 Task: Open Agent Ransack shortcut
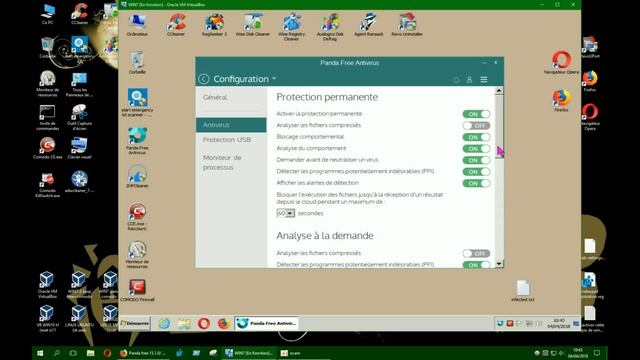point(369,24)
